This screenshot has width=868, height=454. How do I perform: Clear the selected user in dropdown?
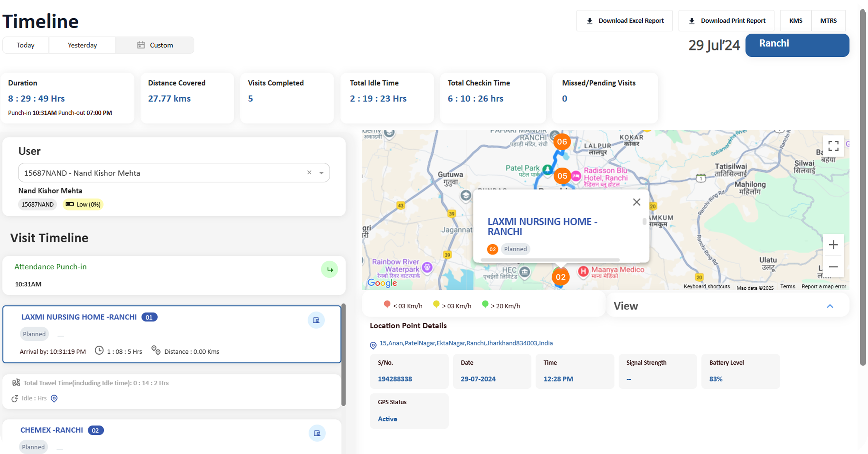point(309,173)
